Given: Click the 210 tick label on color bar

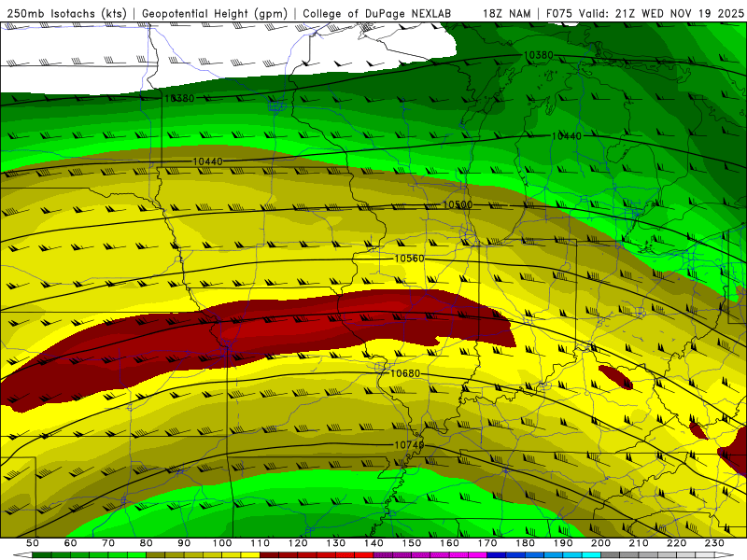Looking at the screenshot, I should [x=639, y=543].
